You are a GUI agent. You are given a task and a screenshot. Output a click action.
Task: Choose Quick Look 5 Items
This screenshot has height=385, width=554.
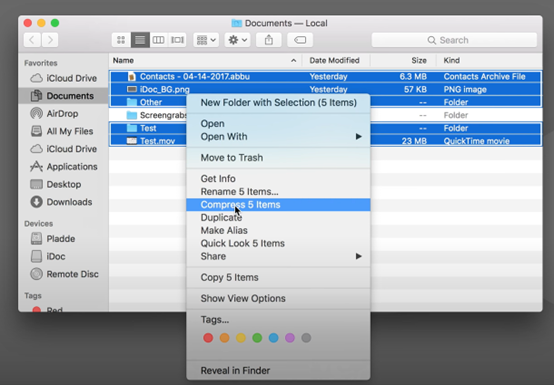point(278,243)
